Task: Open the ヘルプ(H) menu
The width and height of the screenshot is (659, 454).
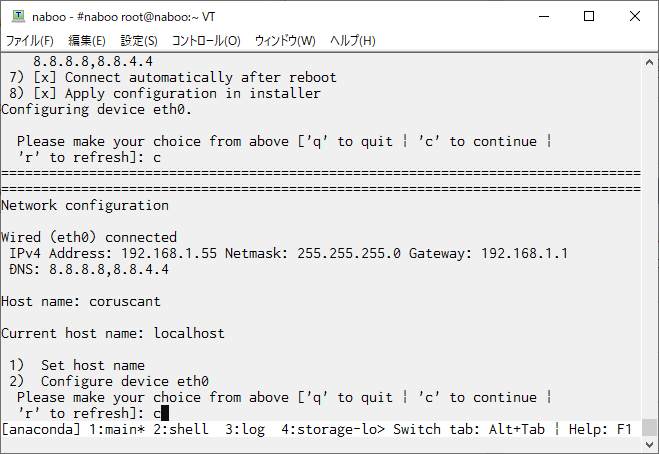Action: 353,41
